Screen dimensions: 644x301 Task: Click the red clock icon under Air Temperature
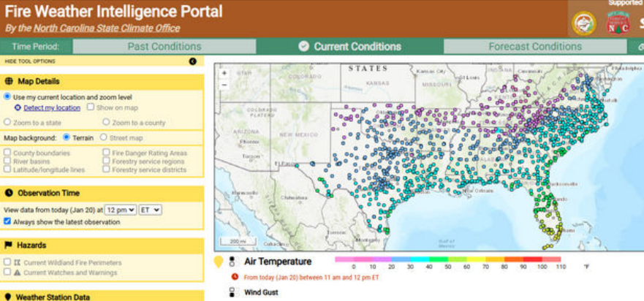click(x=235, y=277)
